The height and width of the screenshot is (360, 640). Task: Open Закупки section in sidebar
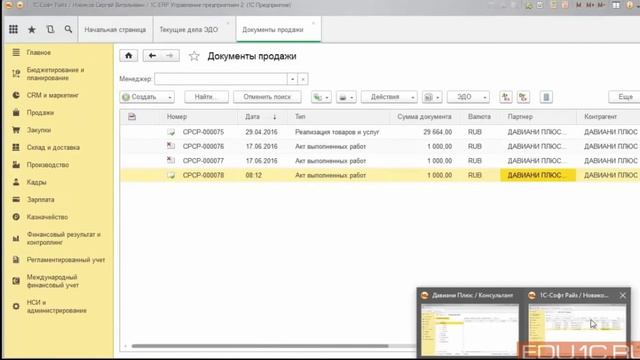[x=39, y=130]
